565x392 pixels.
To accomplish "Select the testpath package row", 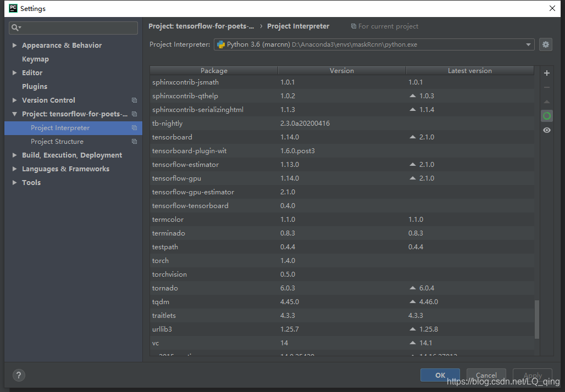I will [342, 247].
